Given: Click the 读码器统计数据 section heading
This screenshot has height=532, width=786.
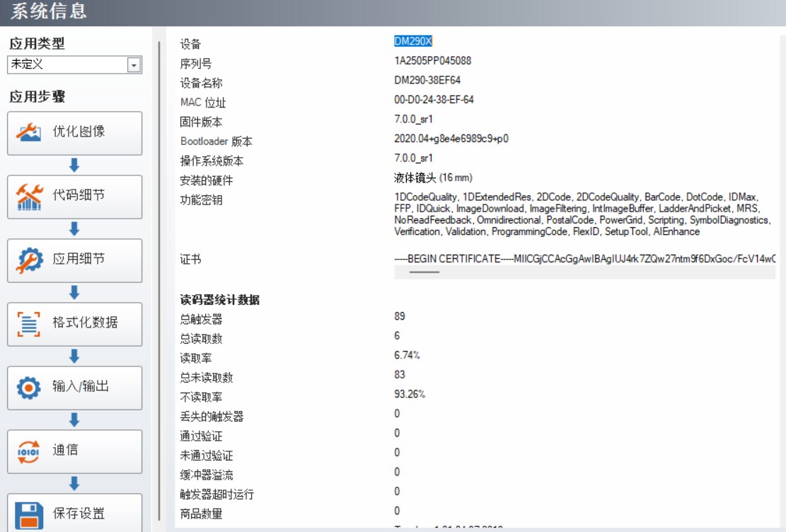Looking at the screenshot, I should coord(219,300).
